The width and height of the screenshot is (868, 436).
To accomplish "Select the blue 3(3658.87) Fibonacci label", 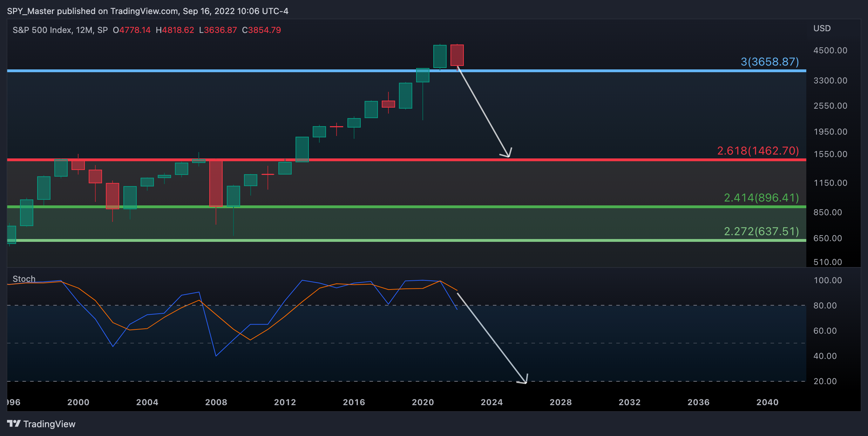I will click(x=769, y=62).
